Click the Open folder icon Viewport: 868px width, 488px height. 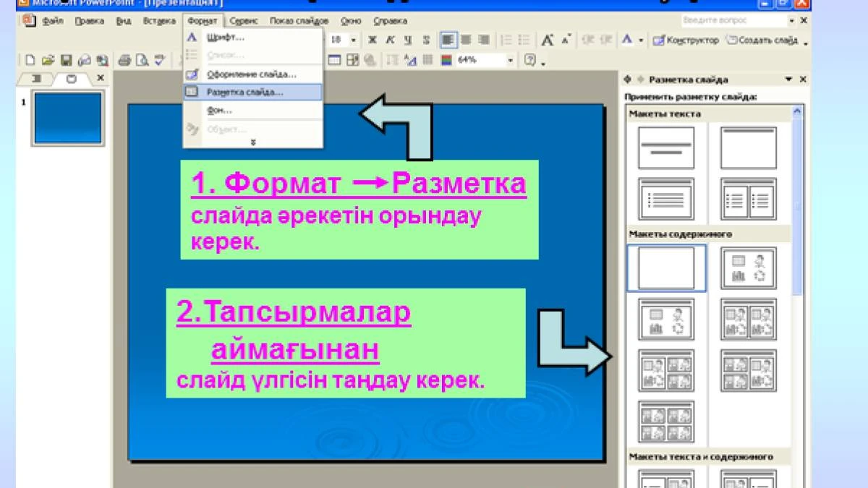coord(48,61)
